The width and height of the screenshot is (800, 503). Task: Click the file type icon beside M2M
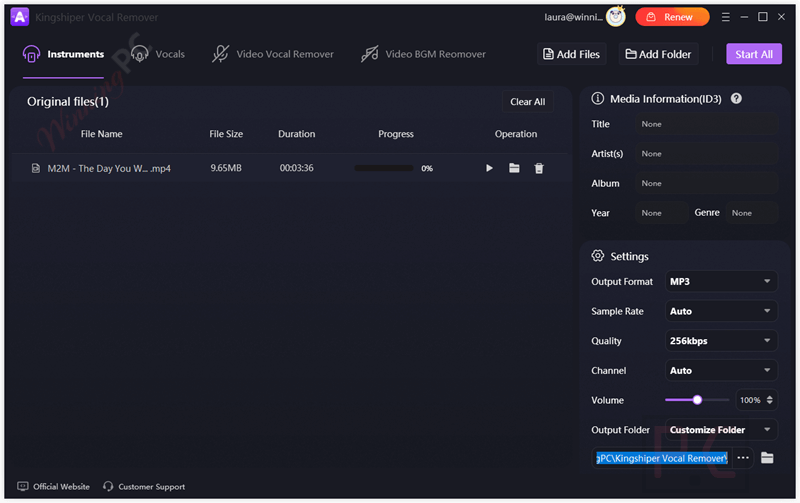[35, 168]
